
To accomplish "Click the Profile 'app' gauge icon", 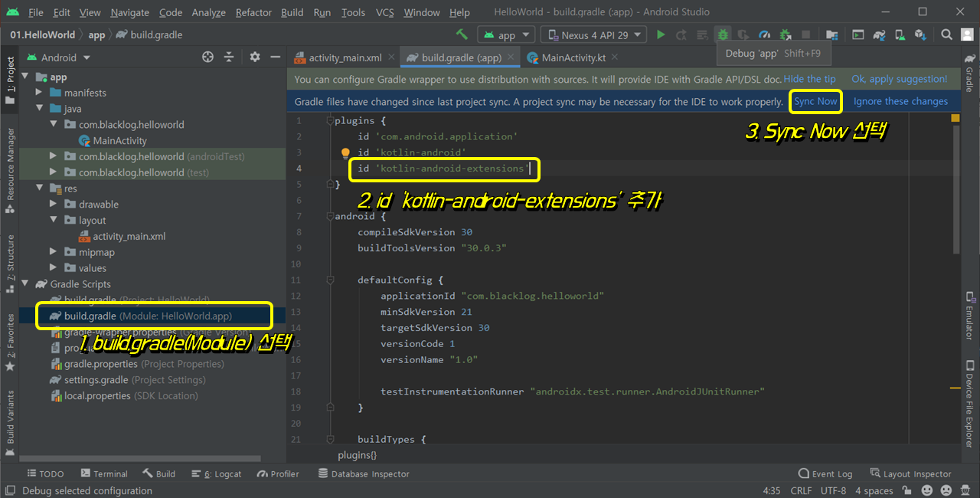I will click(x=764, y=34).
